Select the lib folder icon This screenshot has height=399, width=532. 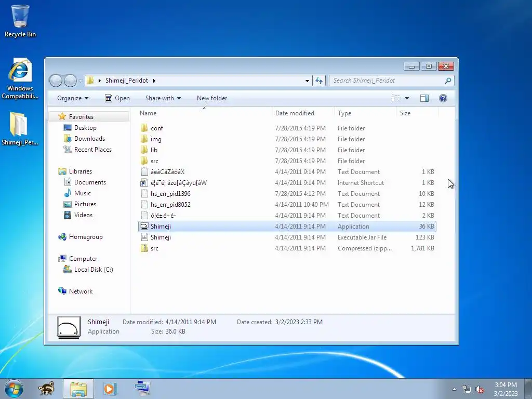pos(144,150)
